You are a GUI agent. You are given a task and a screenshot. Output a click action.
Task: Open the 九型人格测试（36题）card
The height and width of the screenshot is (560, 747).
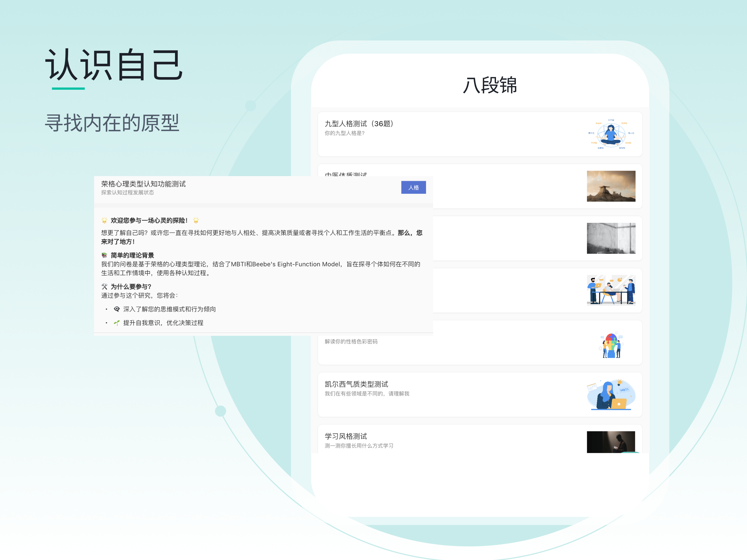[480, 134]
